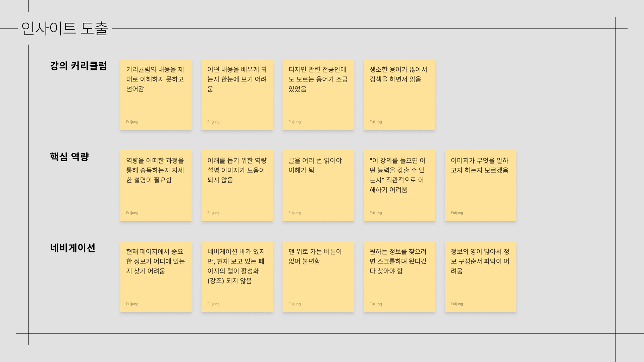The height and width of the screenshot is (362, 644).
Task: Select sticky note '글을 여러 번 읽어야 이해가 됨'
Action: pyautogui.click(x=318, y=185)
